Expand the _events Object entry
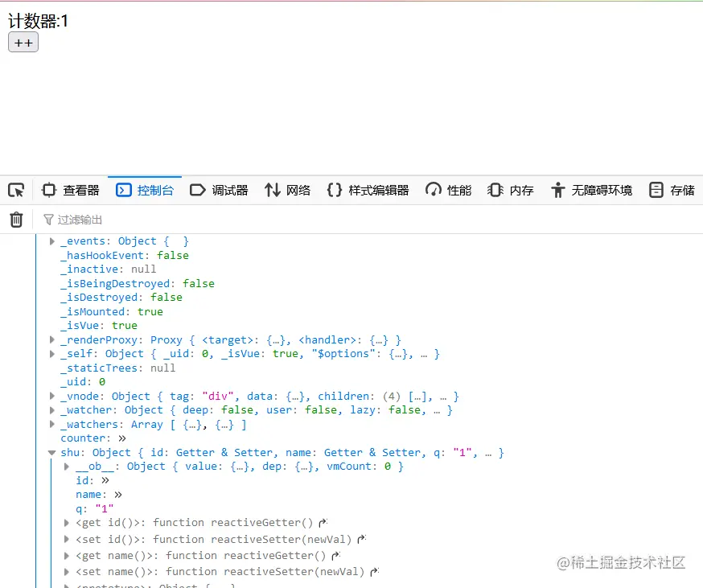This screenshot has width=703, height=588. pyautogui.click(x=52, y=241)
